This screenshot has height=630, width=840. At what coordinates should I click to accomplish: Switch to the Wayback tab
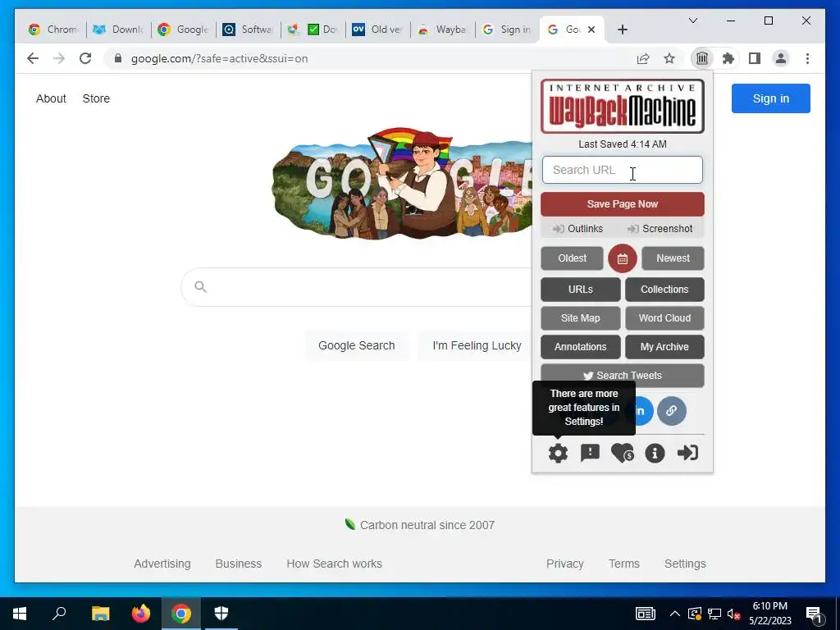[442, 30]
